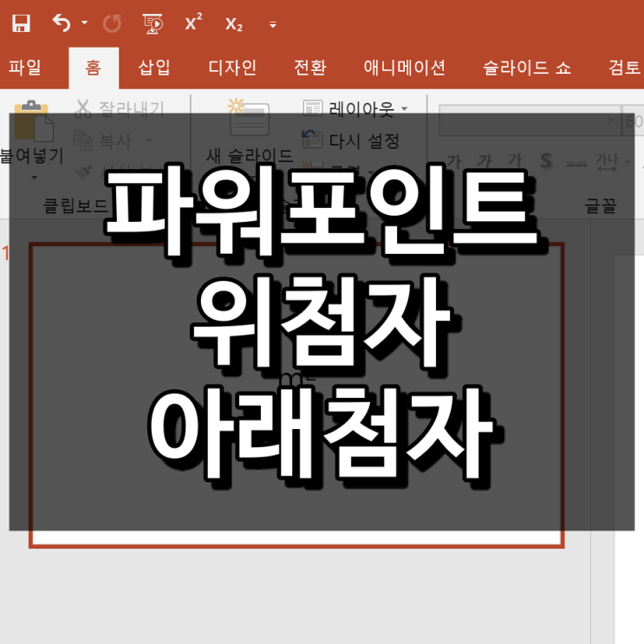Open the 디자인 ribbon tab

[x=232, y=68]
